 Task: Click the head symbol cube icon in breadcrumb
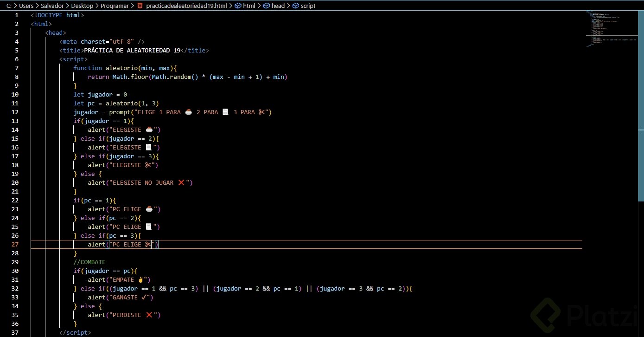point(266,6)
